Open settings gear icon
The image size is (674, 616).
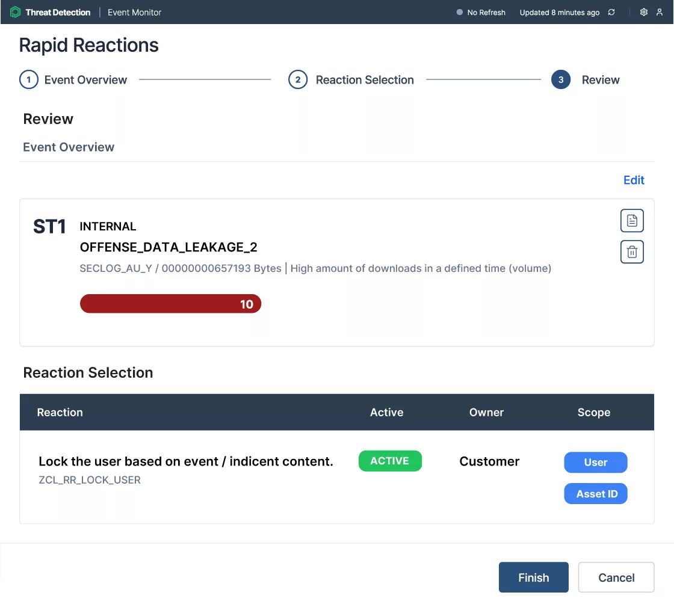(643, 12)
